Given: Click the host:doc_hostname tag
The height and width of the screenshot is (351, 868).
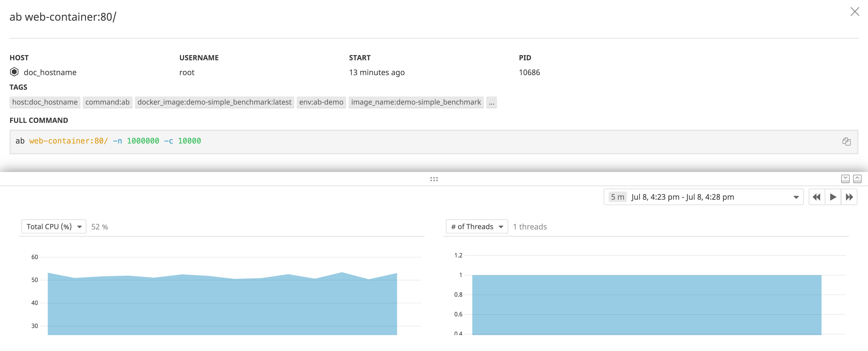Looking at the screenshot, I should click(45, 102).
